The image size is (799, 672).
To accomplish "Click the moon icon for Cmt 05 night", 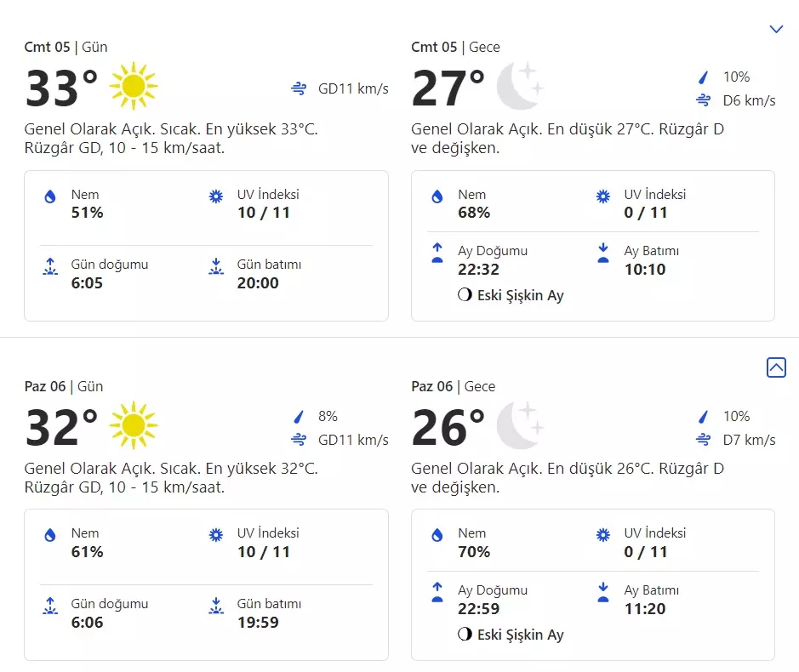I will [x=519, y=86].
